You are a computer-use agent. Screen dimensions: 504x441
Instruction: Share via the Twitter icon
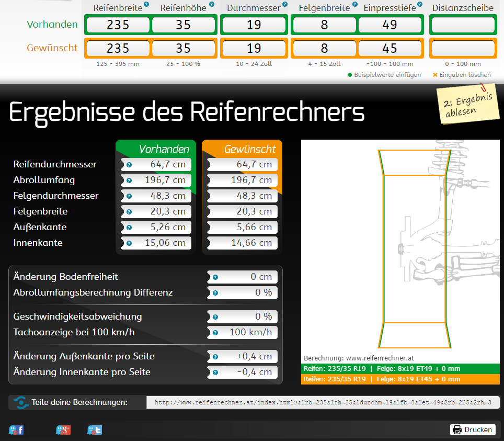coord(94,430)
